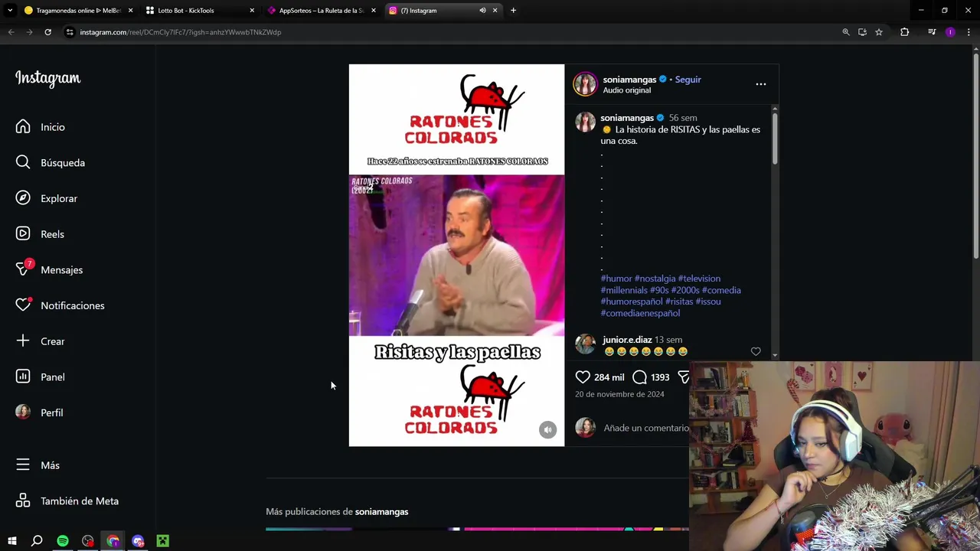Expand the Más hamburger menu
The width and height of the screenshot is (980, 551).
[23, 465]
